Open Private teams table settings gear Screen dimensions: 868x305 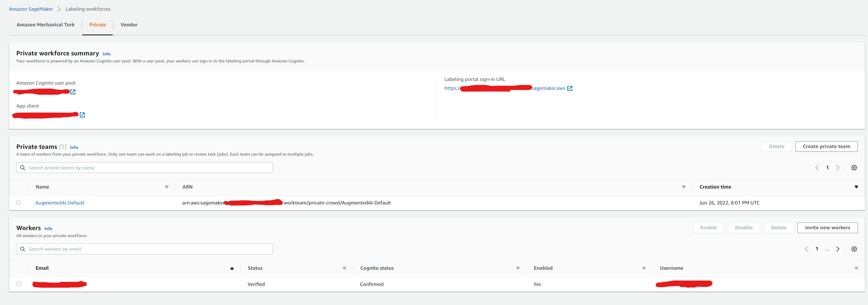coord(854,167)
